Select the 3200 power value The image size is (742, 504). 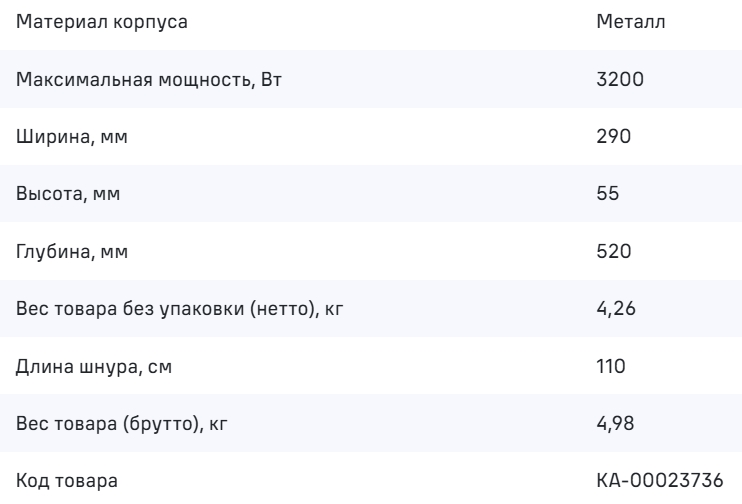point(615,78)
